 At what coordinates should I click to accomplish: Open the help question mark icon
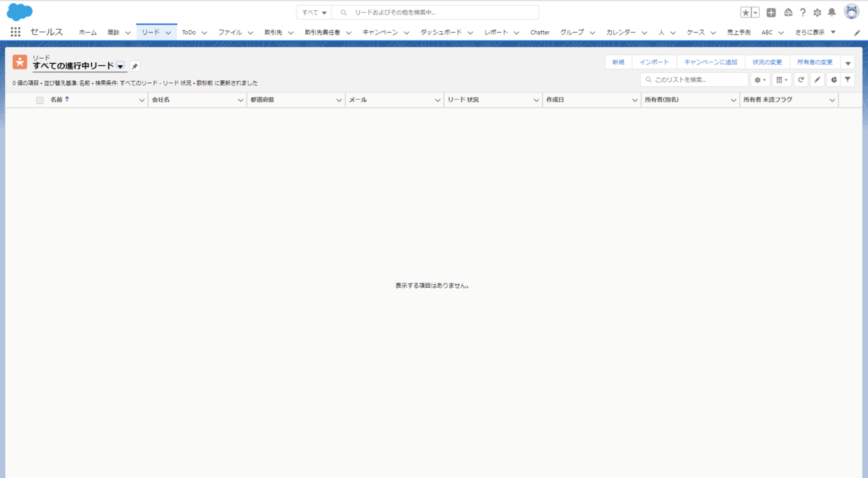[802, 12]
